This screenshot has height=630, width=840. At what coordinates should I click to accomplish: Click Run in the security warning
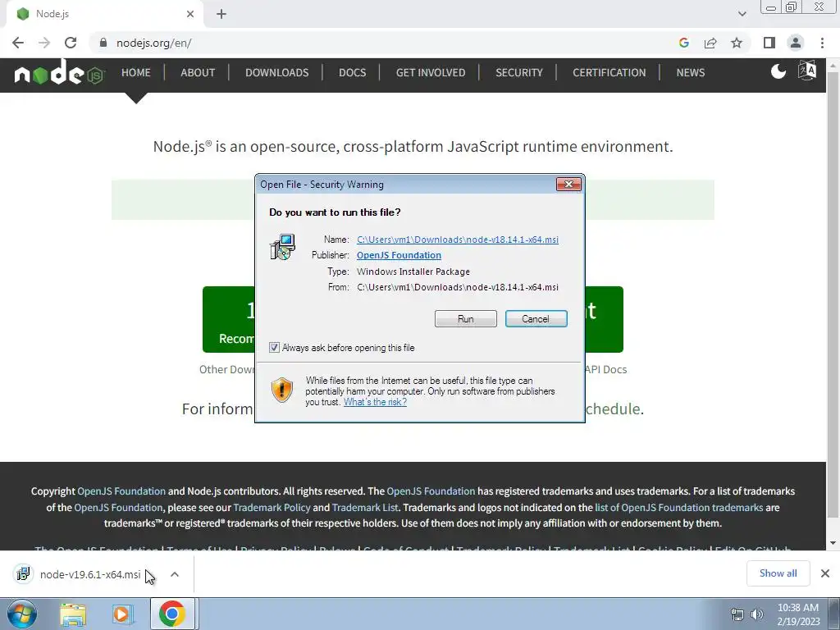[x=466, y=319]
